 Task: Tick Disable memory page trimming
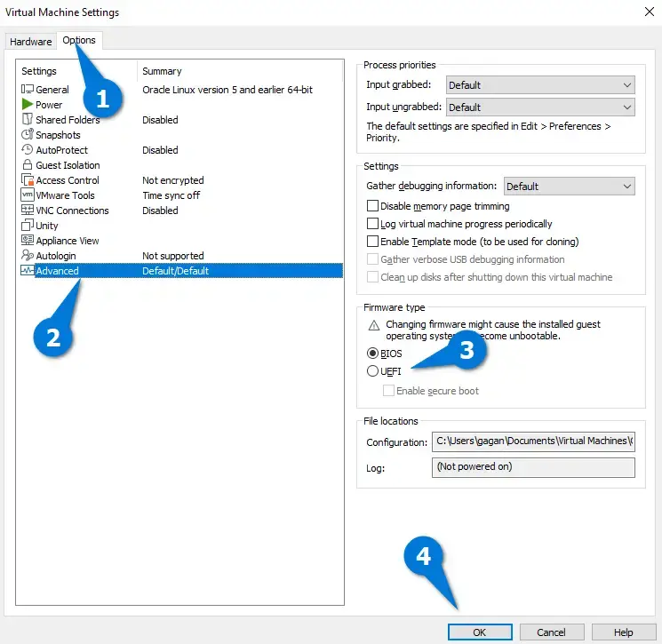[x=372, y=206]
